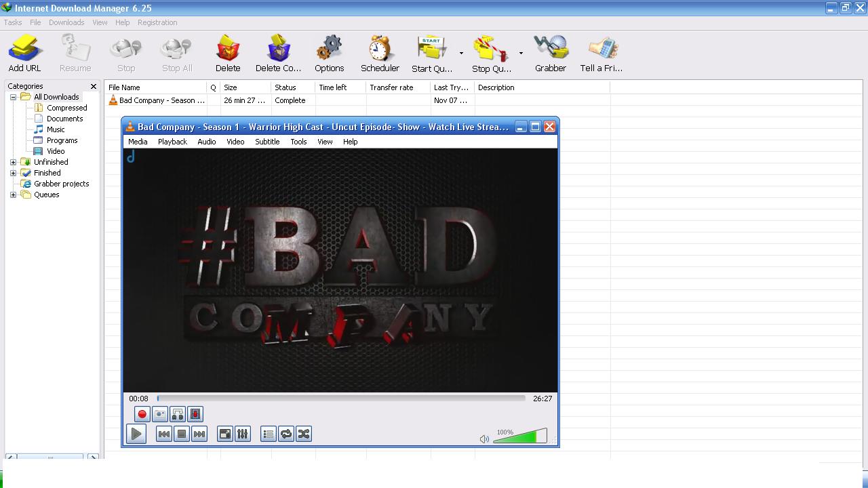Open the Grabber tool icon
The image size is (868, 488).
[x=551, y=49]
